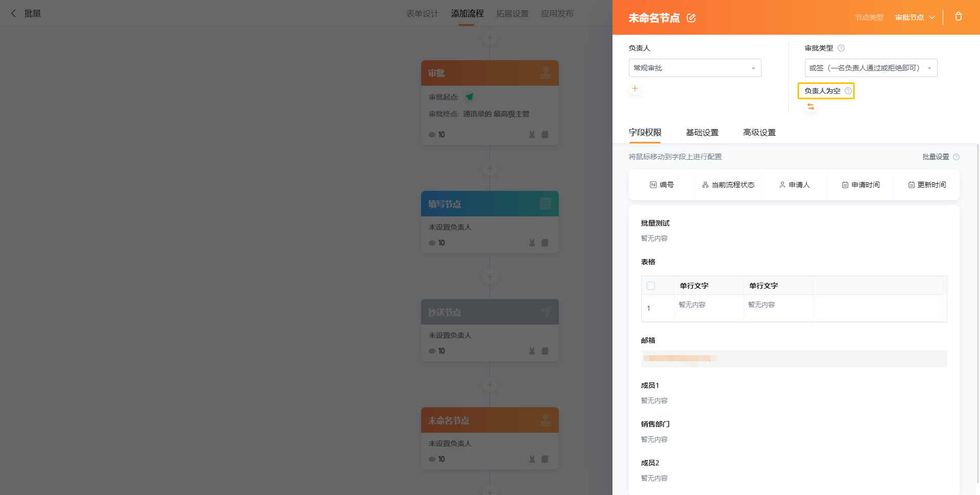This screenshot has width=980, height=495.
Task: Select the 抄送节点 card header
Action: tap(490, 312)
